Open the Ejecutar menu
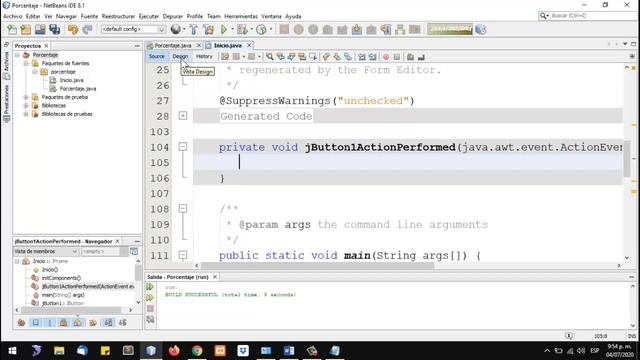Viewport: 640px width, 360px height. [149, 16]
